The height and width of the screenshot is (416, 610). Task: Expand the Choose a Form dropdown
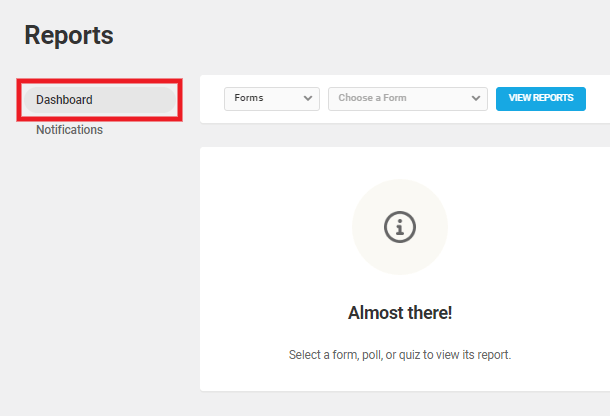click(408, 99)
